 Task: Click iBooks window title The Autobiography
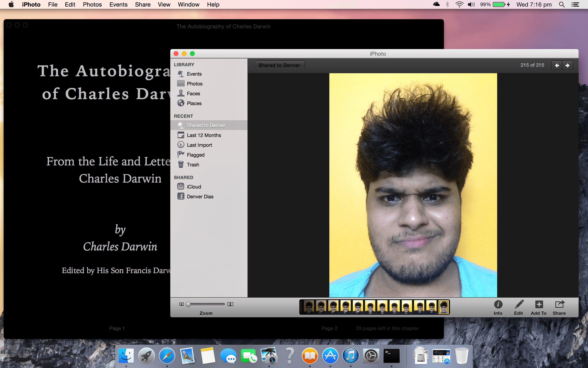(x=224, y=26)
